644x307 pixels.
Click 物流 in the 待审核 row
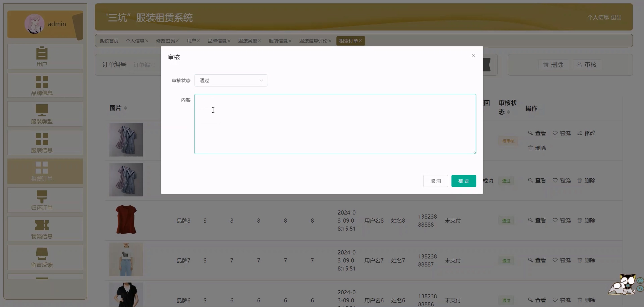[562, 133]
